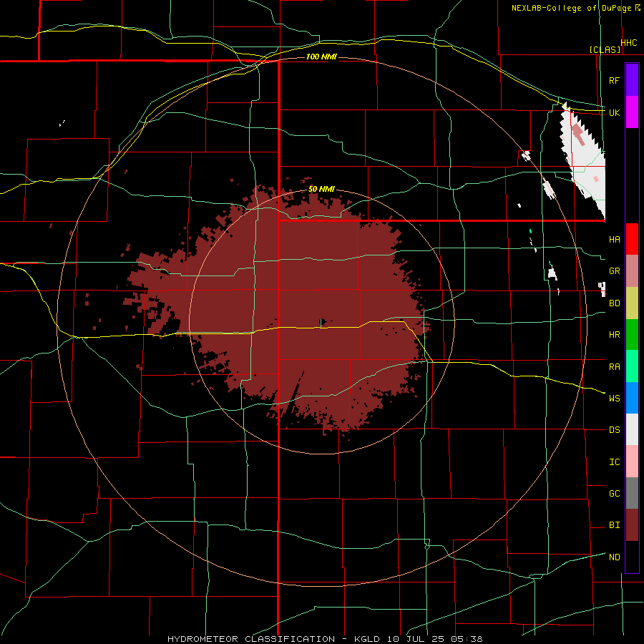Click the UK legend label

[x=614, y=112]
